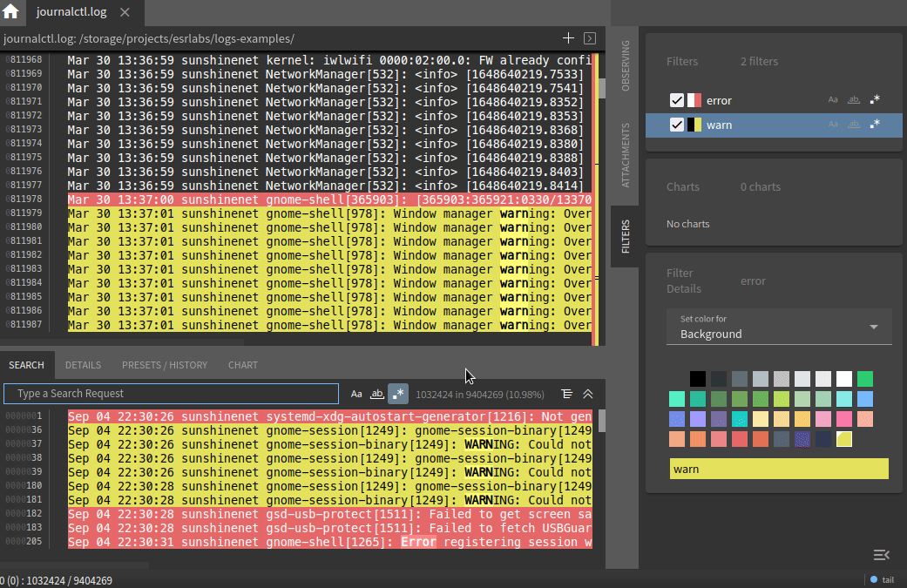Click the yellow 'warn' color preview bar
Screen dimensions: 907x588
tap(779, 469)
